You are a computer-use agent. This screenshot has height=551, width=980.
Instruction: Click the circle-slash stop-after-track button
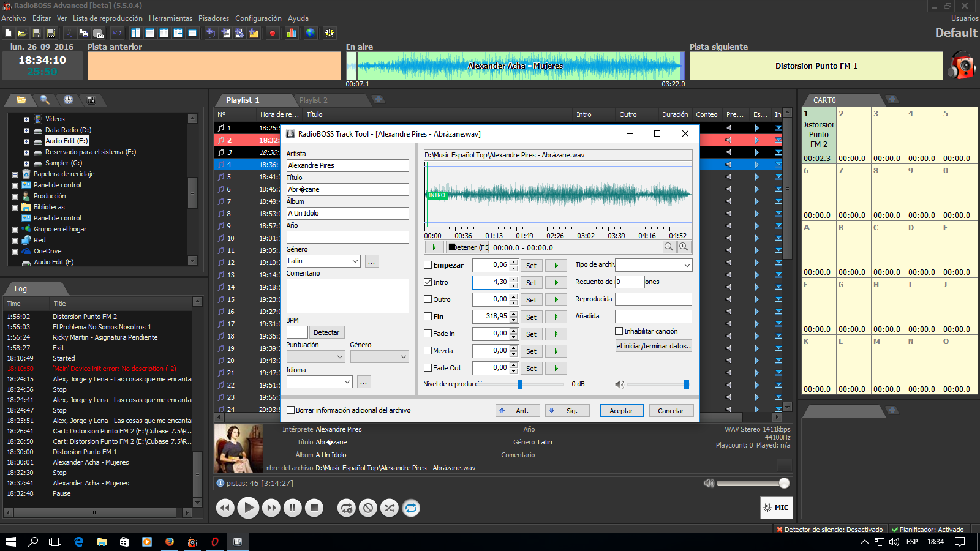pyautogui.click(x=367, y=508)
